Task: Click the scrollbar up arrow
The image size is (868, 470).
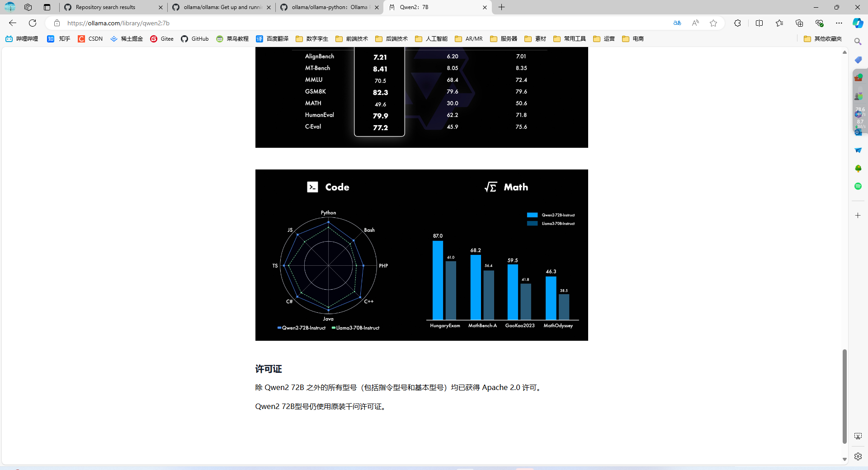Action: [844, 52]
